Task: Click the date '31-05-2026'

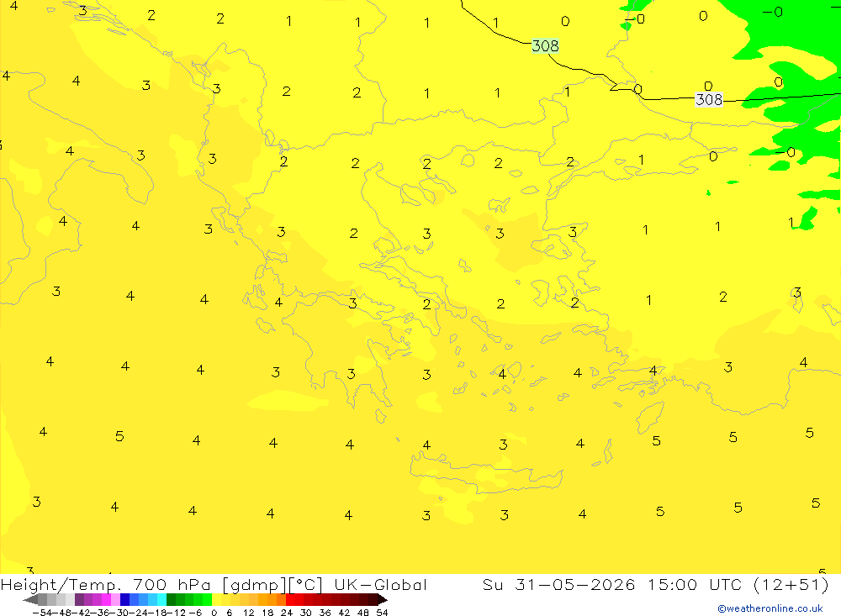Action: click(x=575, y=584)
